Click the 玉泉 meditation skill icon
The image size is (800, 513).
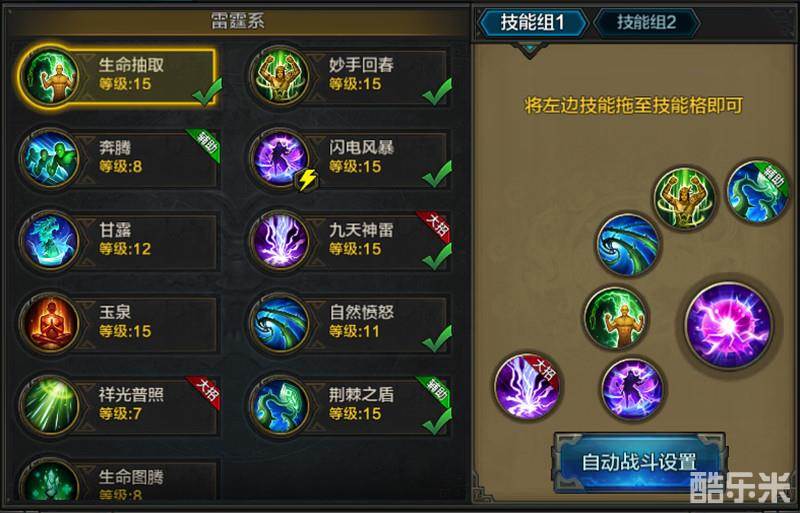pos(49,324)
